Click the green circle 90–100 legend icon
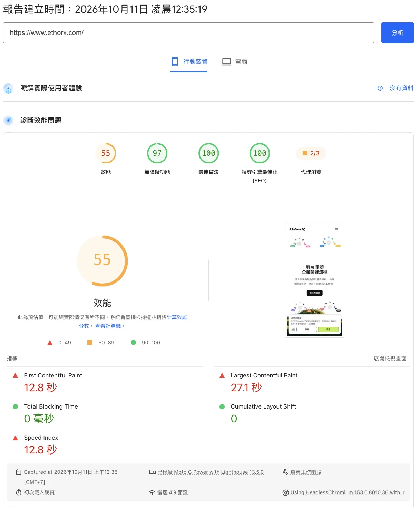The image size is (420, 507). coord(133,342)
